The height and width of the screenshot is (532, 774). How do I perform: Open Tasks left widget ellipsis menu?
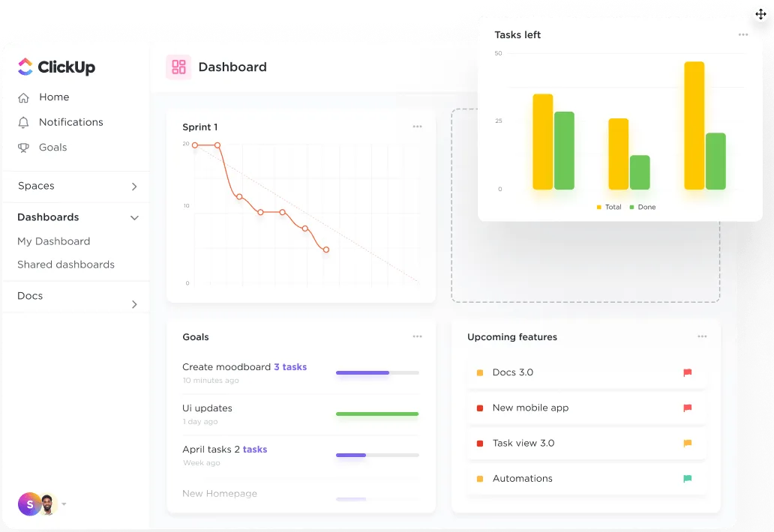click(743, 34)
